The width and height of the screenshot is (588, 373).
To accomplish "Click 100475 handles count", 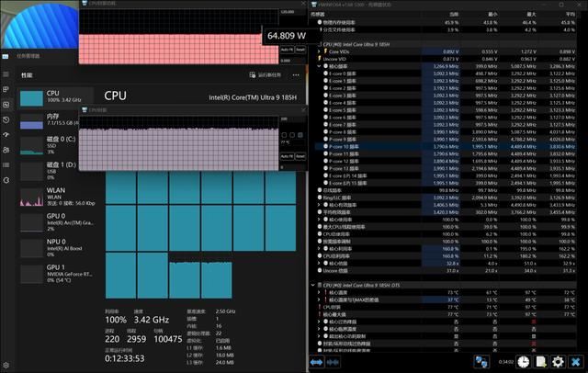I will click(168, 339).
